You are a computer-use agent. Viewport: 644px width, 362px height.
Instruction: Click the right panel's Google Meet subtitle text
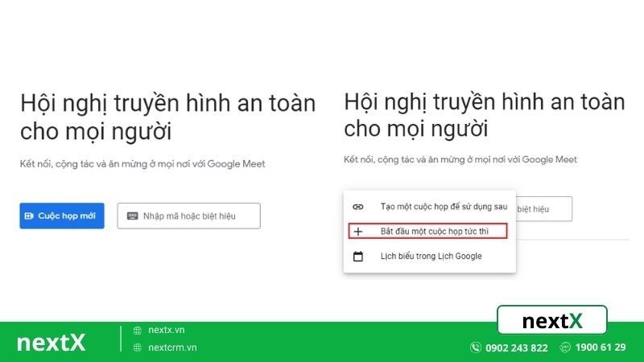coord(460,159)
